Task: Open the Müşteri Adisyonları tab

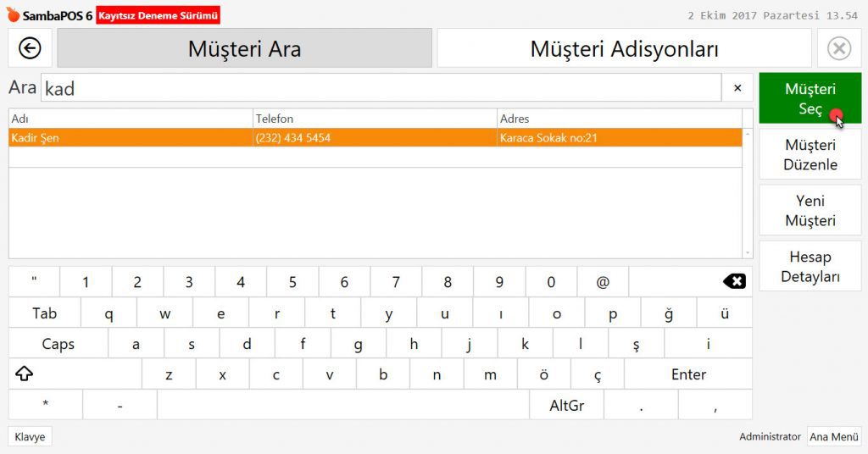Action: coord(624,48)
